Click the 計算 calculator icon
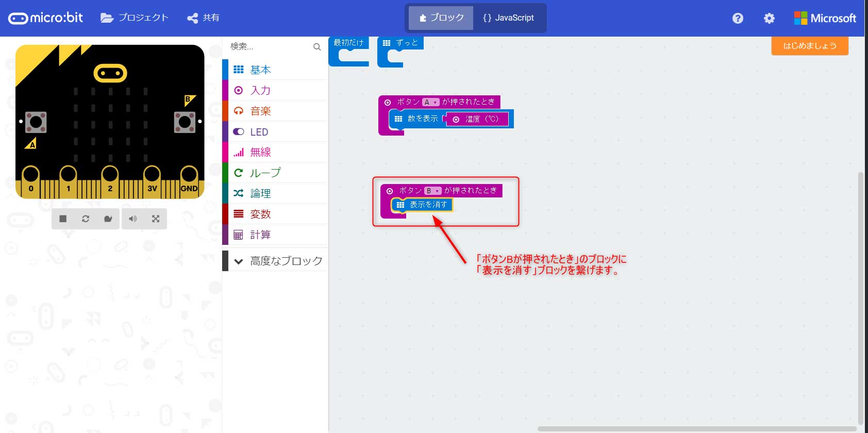Viewport: 868px width, 433px height. click(x=238, y=235)
